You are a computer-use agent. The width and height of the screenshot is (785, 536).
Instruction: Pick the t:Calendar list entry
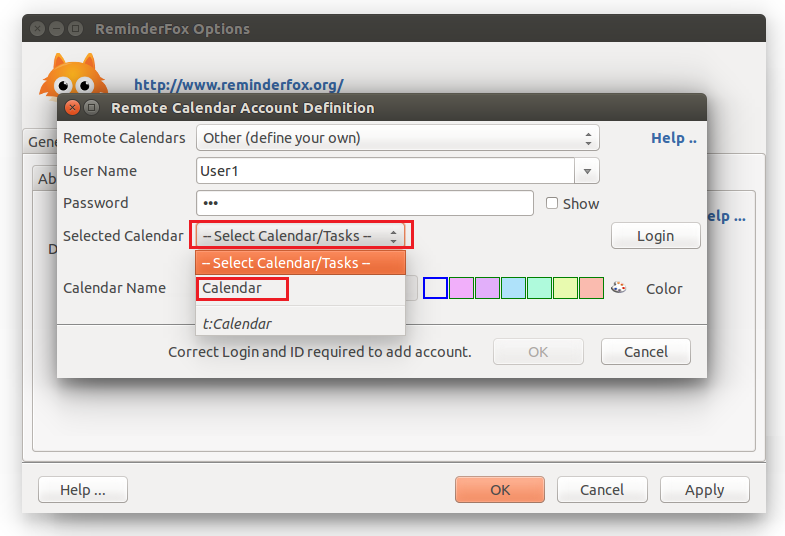point(300,324)
